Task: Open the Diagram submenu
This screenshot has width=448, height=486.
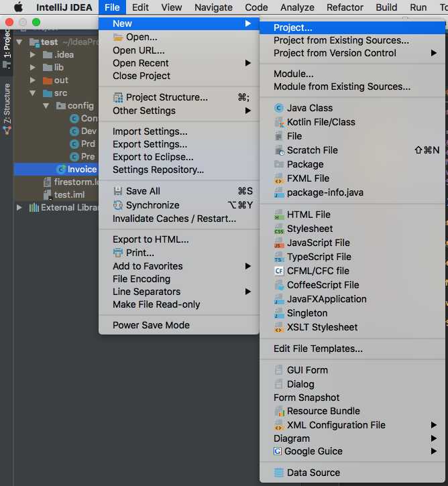Action: [352, 438]
